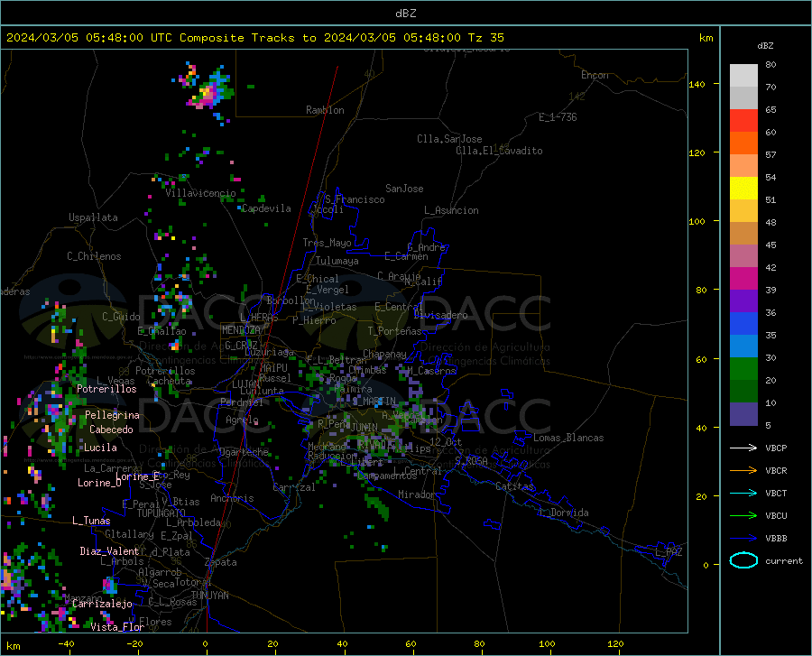Image resolution: width=812 pixels, height=656 pixels.
Task: Click the white VBCP arrow in legend
Action: click(743, 448)
